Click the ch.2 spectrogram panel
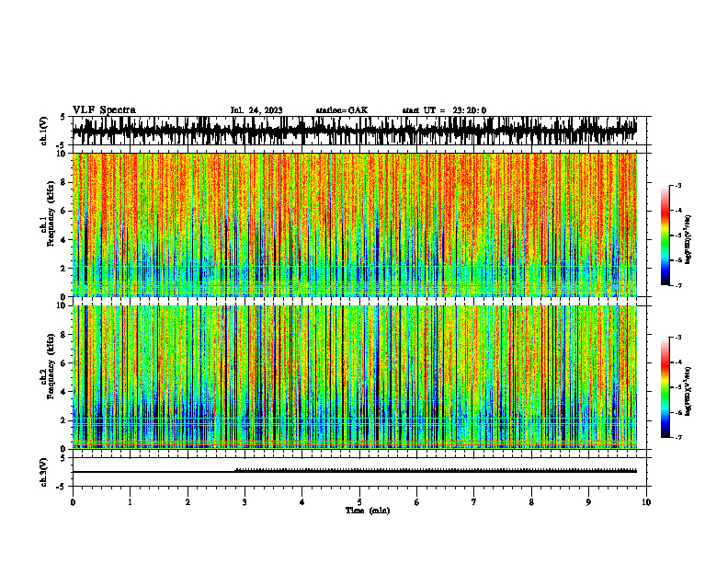Viewport: 728px width, 563px height. 354,377
